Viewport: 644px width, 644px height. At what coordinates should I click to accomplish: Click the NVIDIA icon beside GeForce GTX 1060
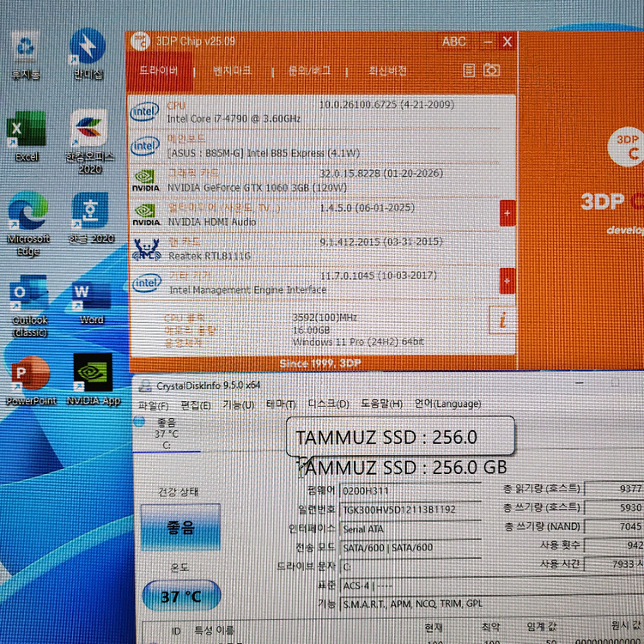point(145,180)
